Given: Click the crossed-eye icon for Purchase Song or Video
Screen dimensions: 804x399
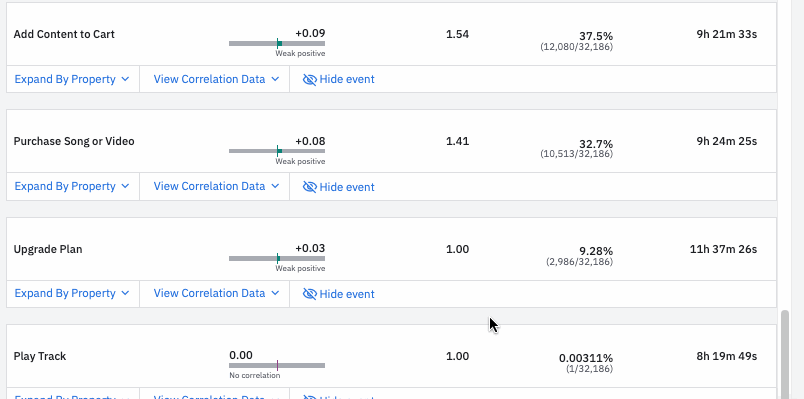Looking at the screenshot, I should (309, 187).
